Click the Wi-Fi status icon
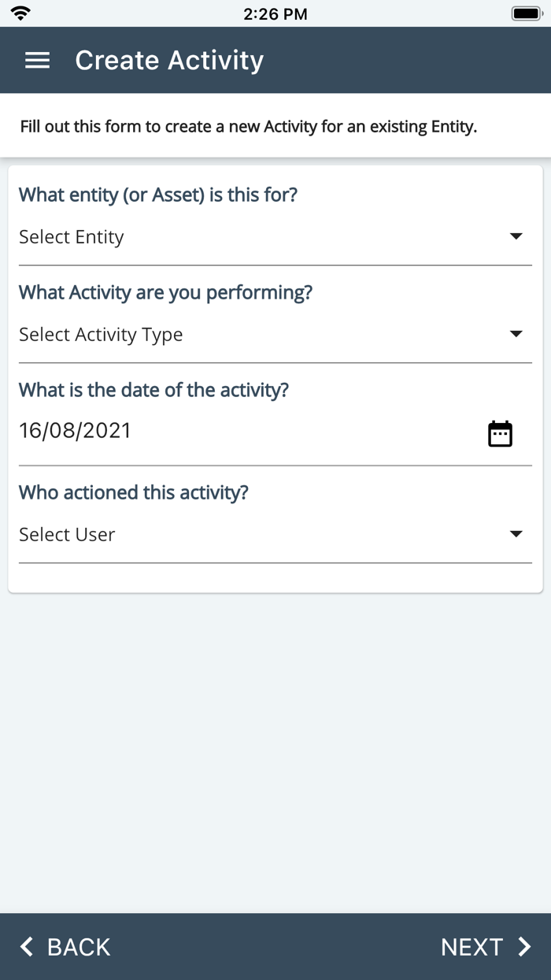The height and width of the screenshot is (980, 551). 20,12
